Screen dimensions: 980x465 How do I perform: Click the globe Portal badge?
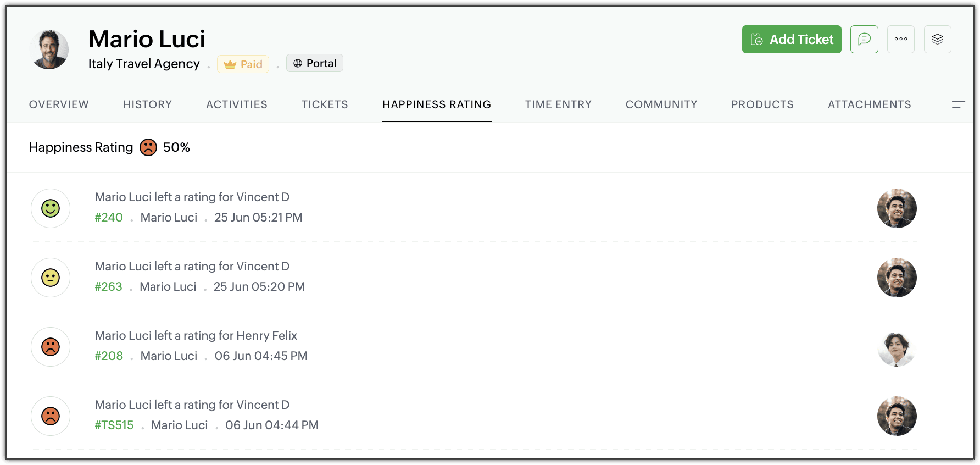pyautogui.click(x=315, y=63)
